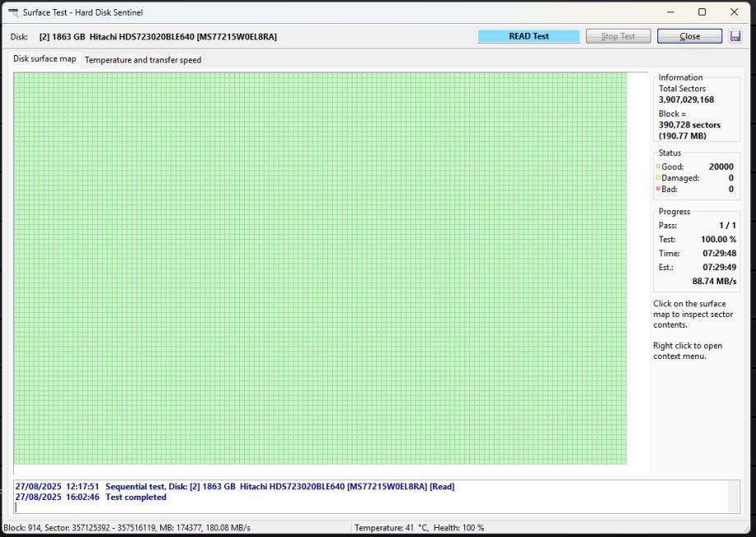Viewport: 756px width, 537px height.
Task: Click 'Right click to open context menu' hint
Action: (688, 351)
